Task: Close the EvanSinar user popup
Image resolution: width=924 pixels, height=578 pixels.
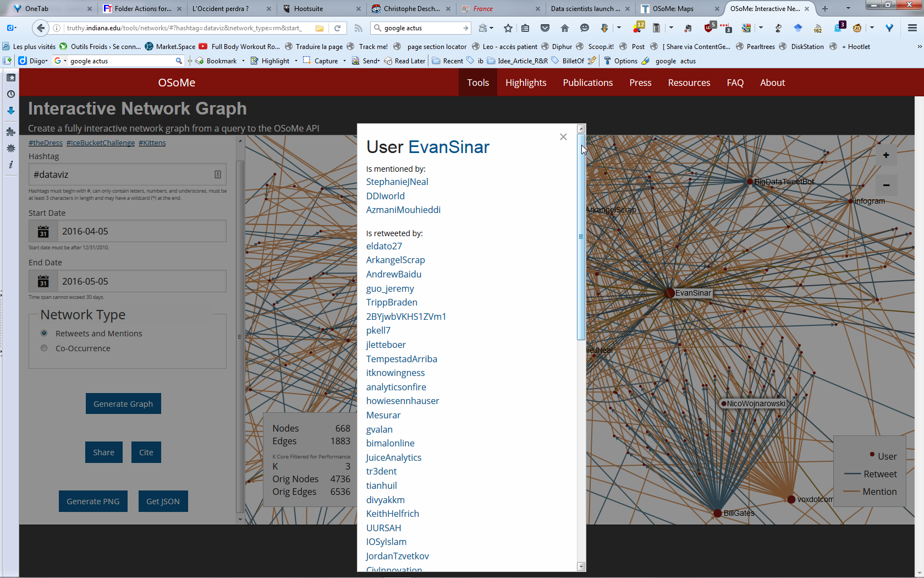Action: pos(563,137)
